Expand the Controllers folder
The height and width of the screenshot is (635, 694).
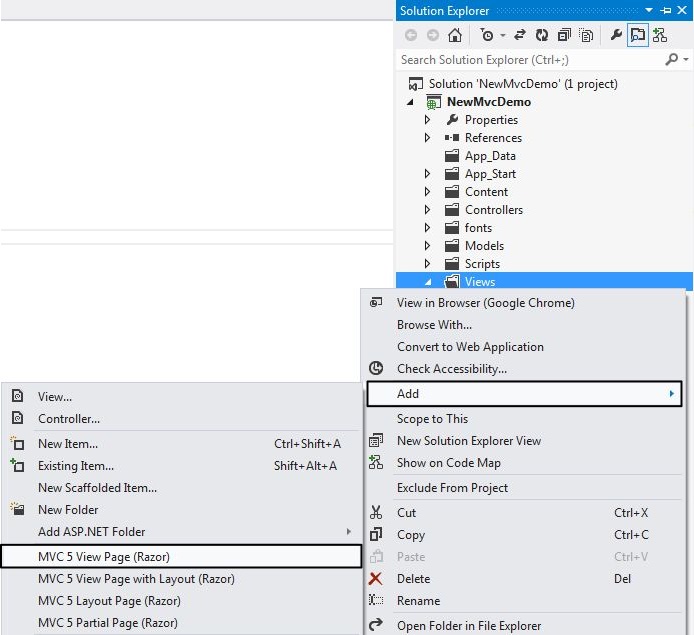pyautogui.click(x=427, y=210)
